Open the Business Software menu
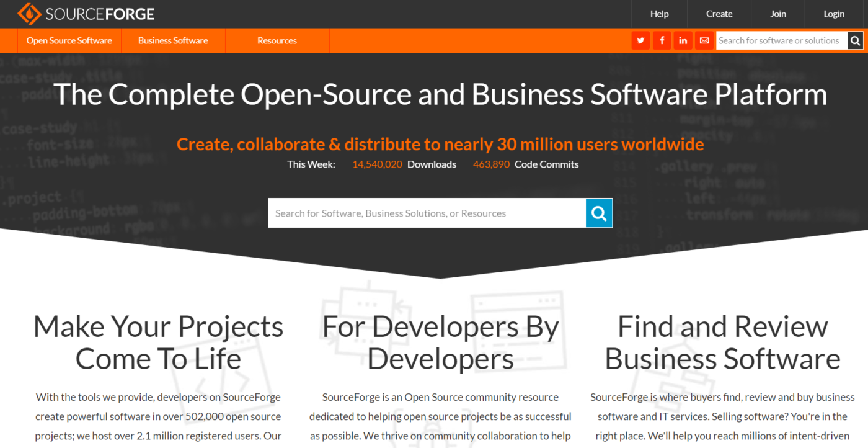 click(x=173, y=40)
